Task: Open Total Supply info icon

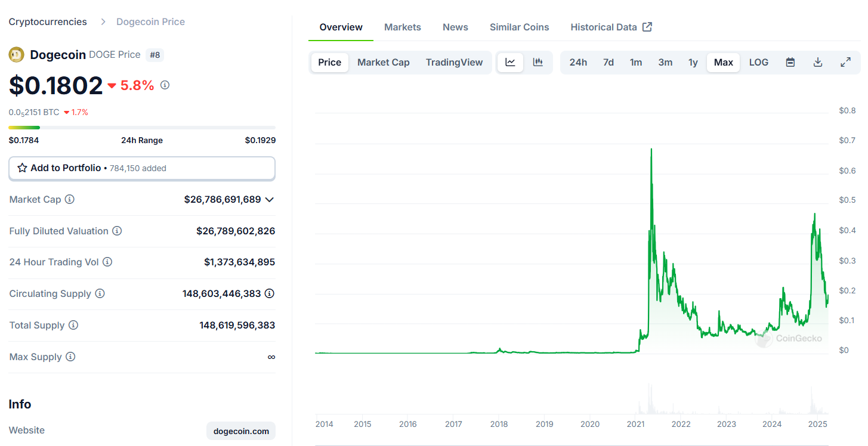Action: pyautogui.click(x=73, y=325)
